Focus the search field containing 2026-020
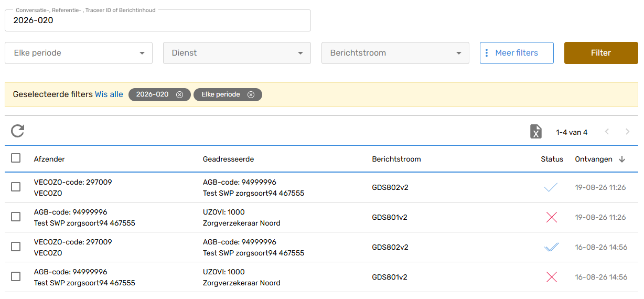The width and height of the screenshot is (644, 299). click(158, 20)
